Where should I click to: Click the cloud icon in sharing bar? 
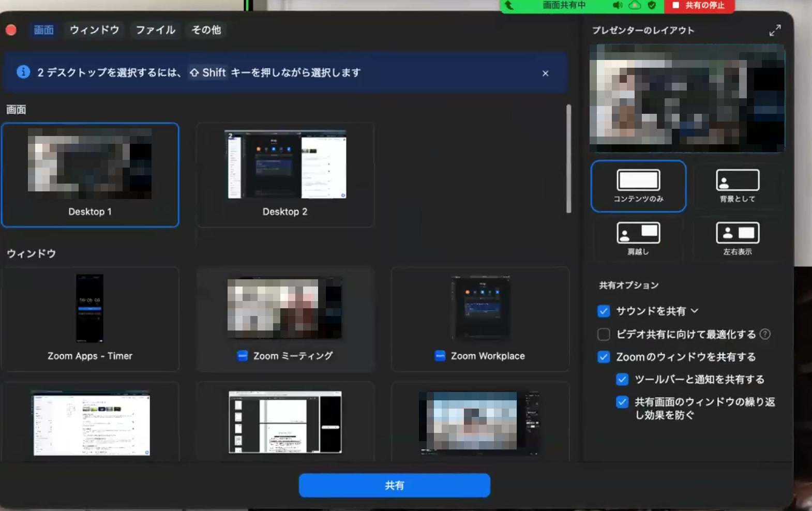635,5
